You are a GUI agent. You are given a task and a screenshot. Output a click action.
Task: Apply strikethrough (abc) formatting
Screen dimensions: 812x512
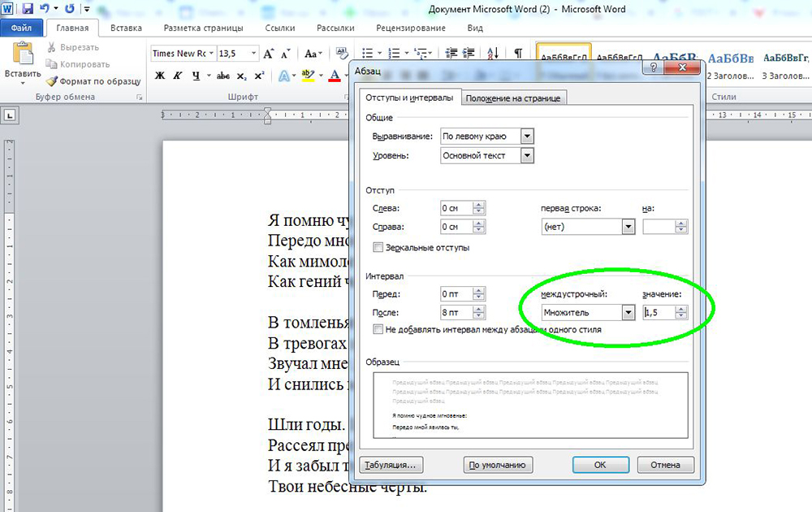click(223, 76)
